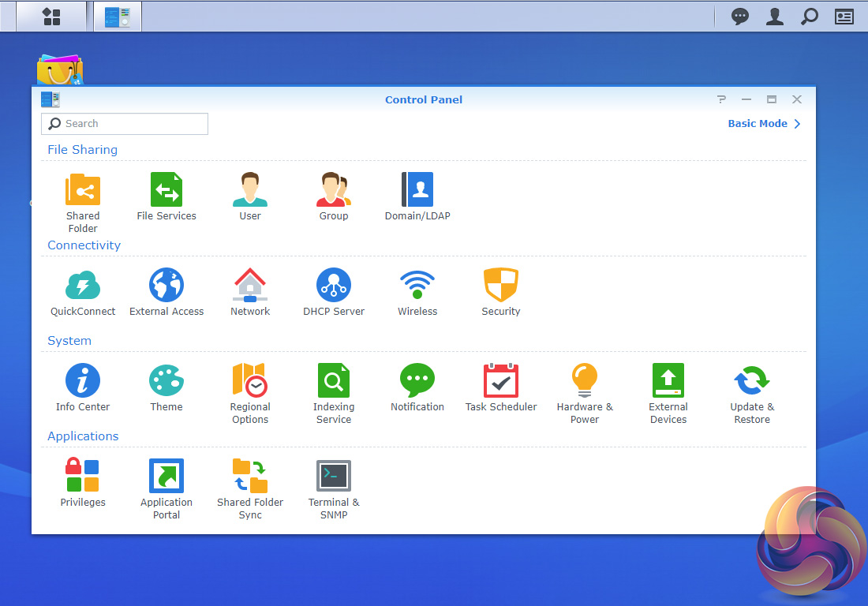Viewport: 868px width, 606px height.
Task: Open Task Scheduler
Action: click(x=500, y=387)
